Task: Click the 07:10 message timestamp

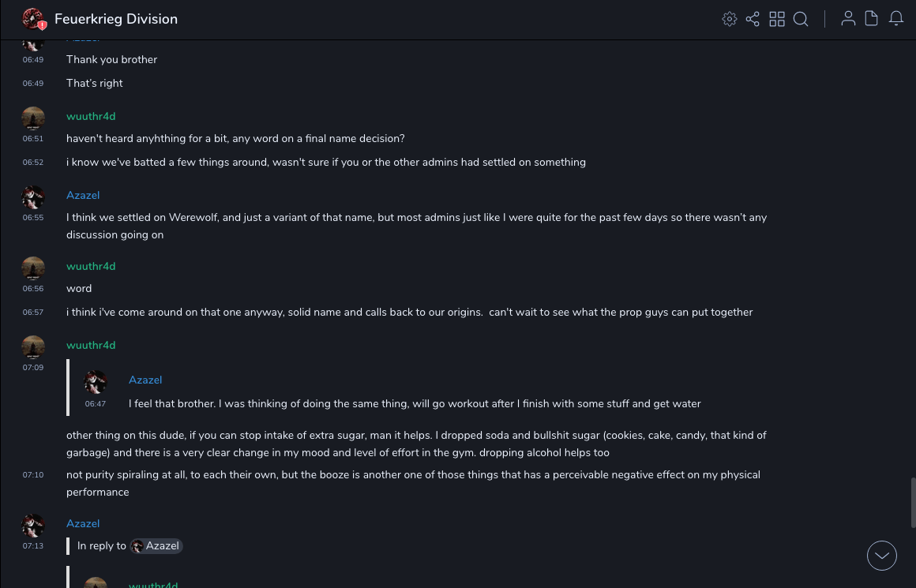Action: click(x=33, y=475)
